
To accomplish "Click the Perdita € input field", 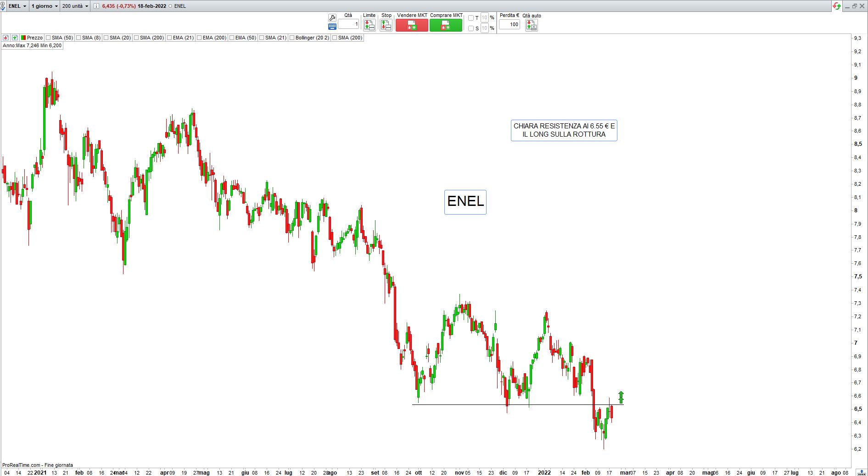I will click(510, 24).
